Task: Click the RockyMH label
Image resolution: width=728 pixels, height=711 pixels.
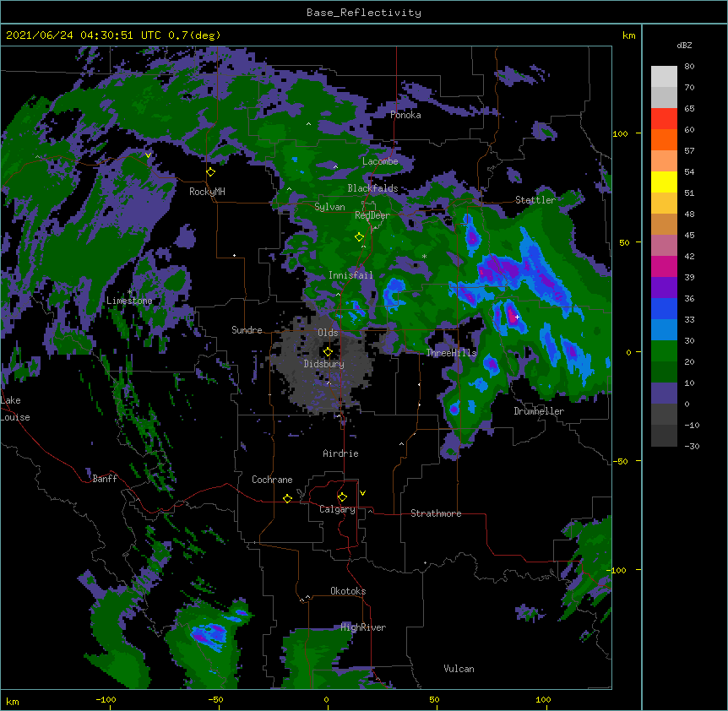Action: [207, 192]
